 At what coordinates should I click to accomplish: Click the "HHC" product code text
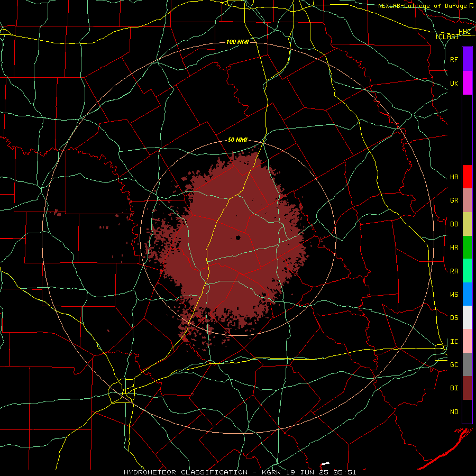tap(464, 32)
